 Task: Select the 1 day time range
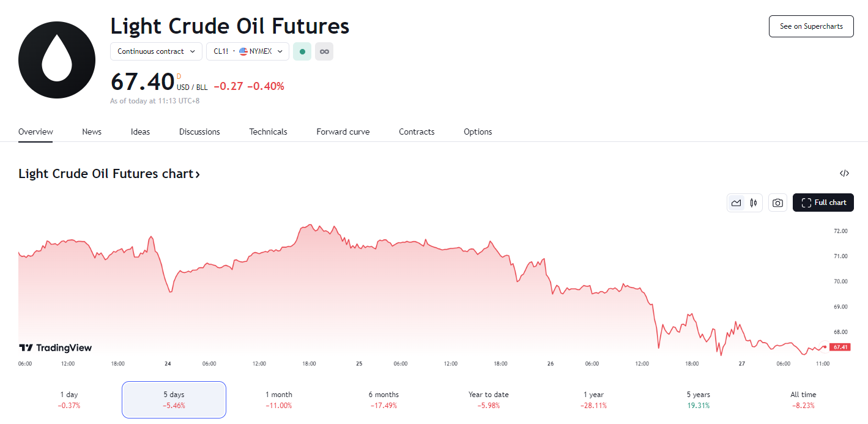point(69,400)
